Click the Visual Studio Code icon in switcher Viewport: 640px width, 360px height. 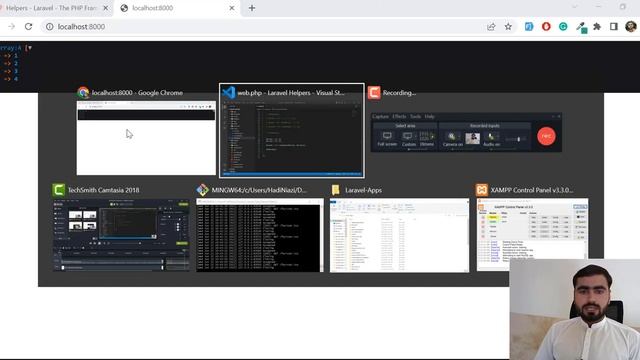(229, 93)
